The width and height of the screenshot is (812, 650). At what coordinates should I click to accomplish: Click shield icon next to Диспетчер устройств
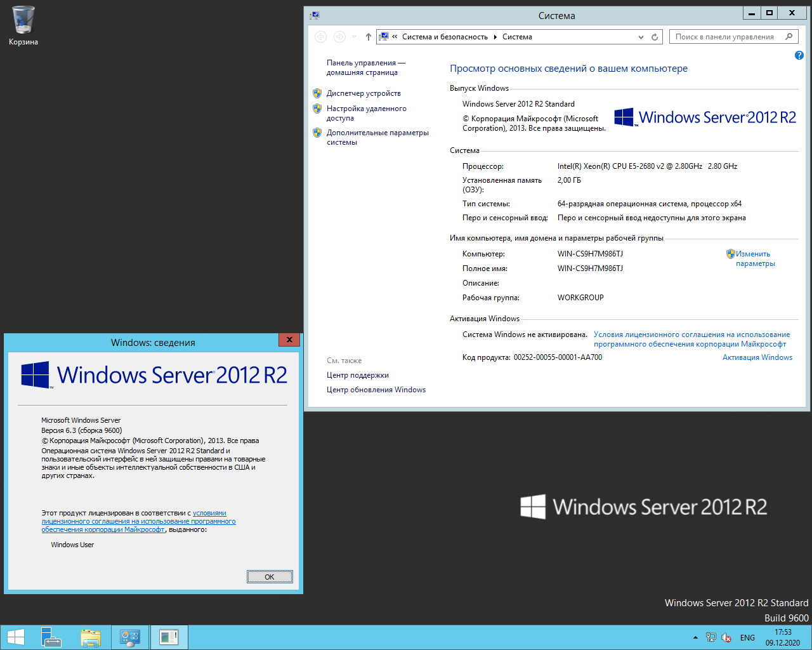pos(317,93)
